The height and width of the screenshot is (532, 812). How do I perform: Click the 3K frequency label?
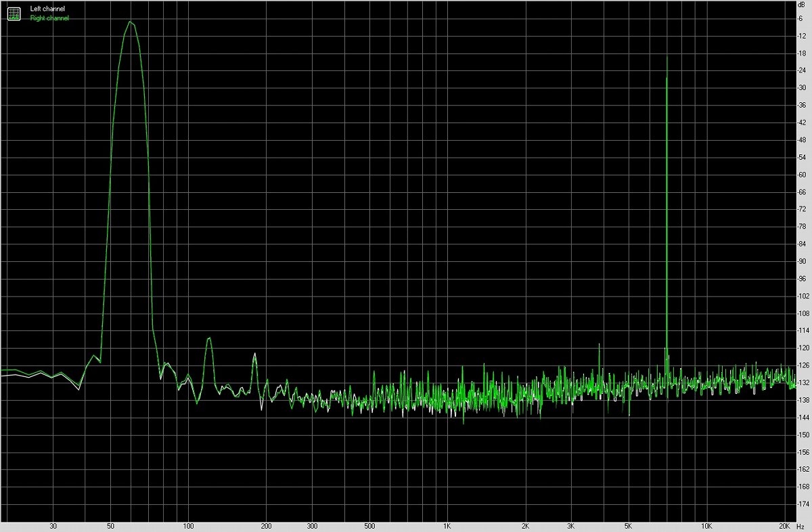tap(570, 526)
